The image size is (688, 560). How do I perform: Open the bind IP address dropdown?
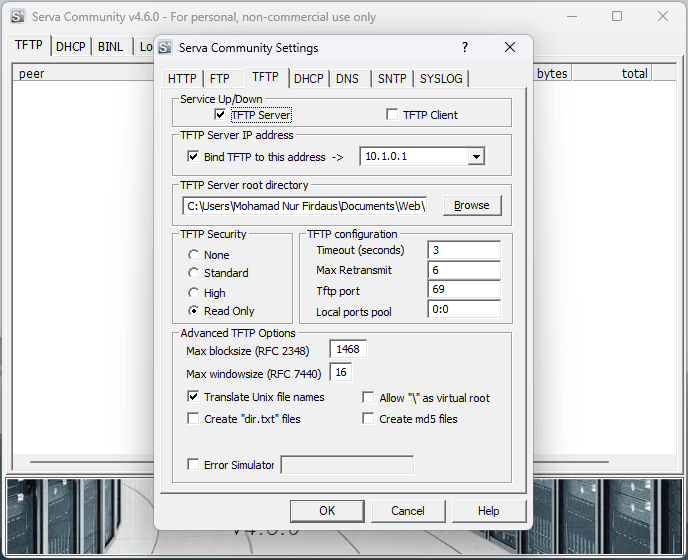pyautogui.click(x=476, y=157)
